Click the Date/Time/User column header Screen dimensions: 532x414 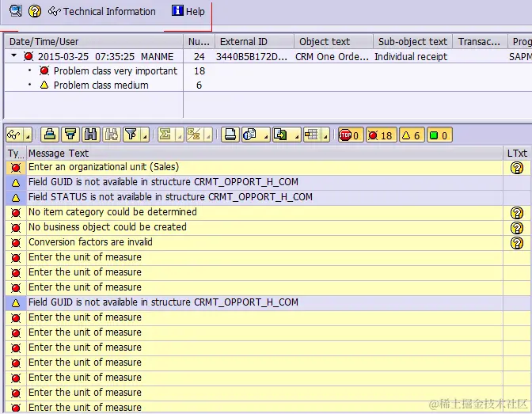coord(93,41)
